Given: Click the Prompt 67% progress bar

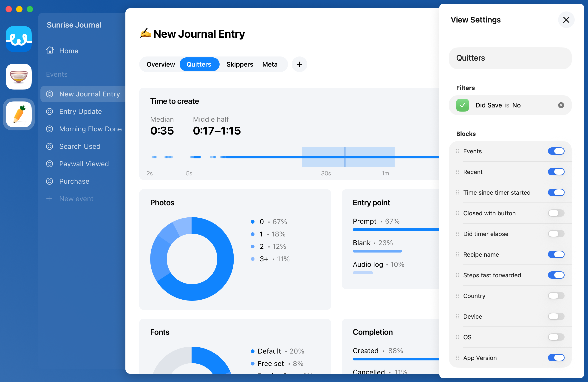Looking at the screenshot, I should click(396, 230).
